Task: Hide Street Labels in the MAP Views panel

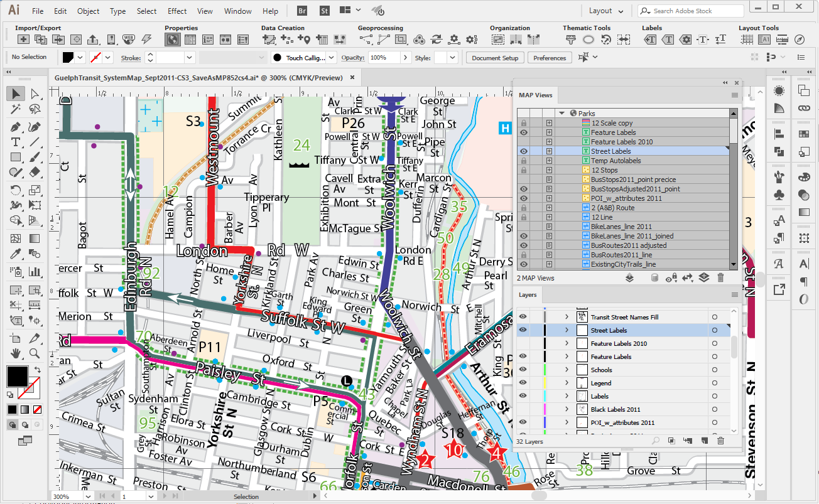Action: coord(523,151)
